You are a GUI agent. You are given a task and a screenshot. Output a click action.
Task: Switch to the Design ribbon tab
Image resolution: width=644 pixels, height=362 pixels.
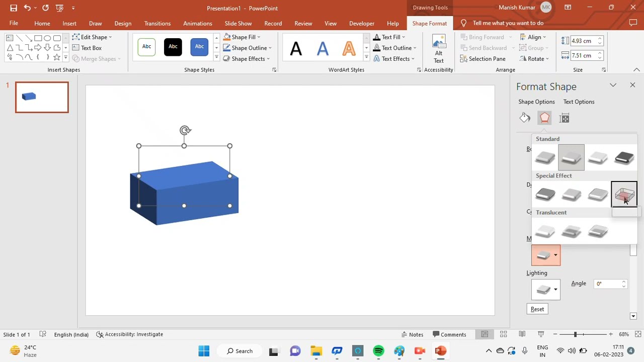click(123, 24)
